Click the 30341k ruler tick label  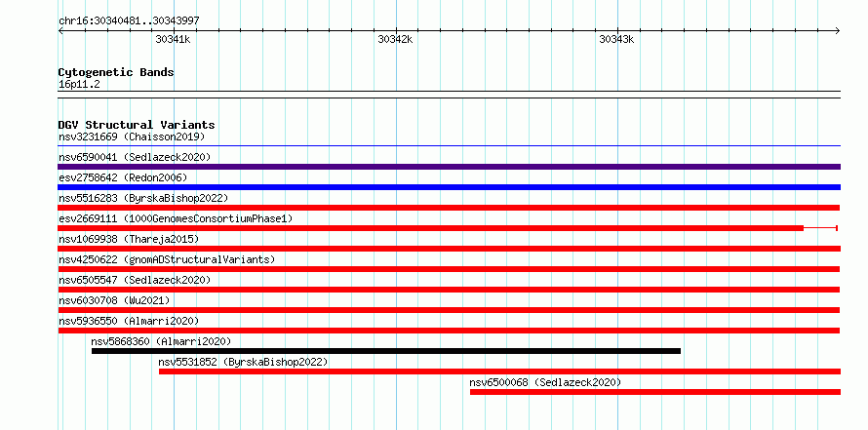(x=174, y=39)
